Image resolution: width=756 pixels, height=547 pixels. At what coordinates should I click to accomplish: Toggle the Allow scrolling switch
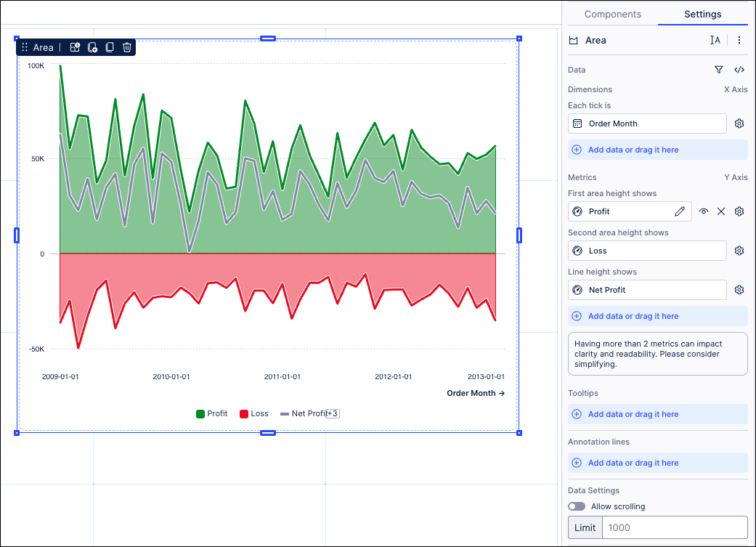click(577, 506)
